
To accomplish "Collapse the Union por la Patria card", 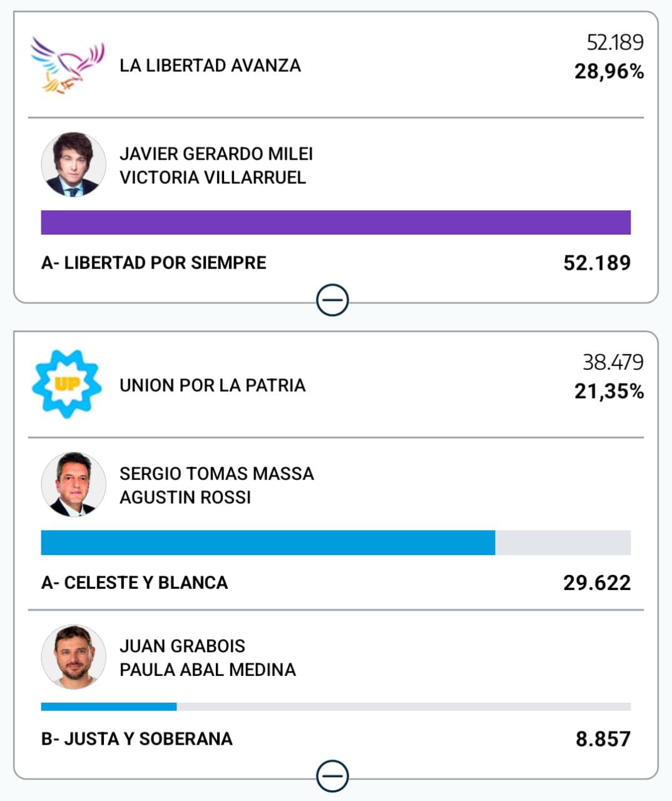I will pyautogui.click(x=332, y=777).
